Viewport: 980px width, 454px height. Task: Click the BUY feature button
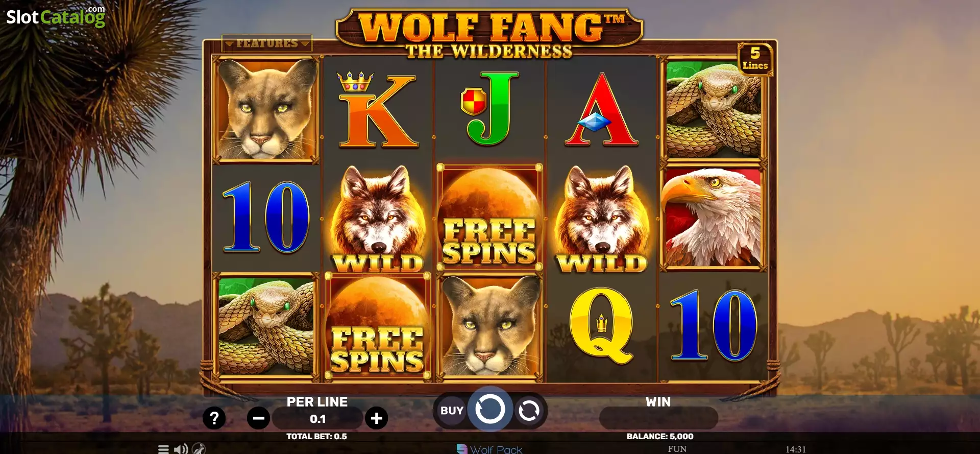452,411
